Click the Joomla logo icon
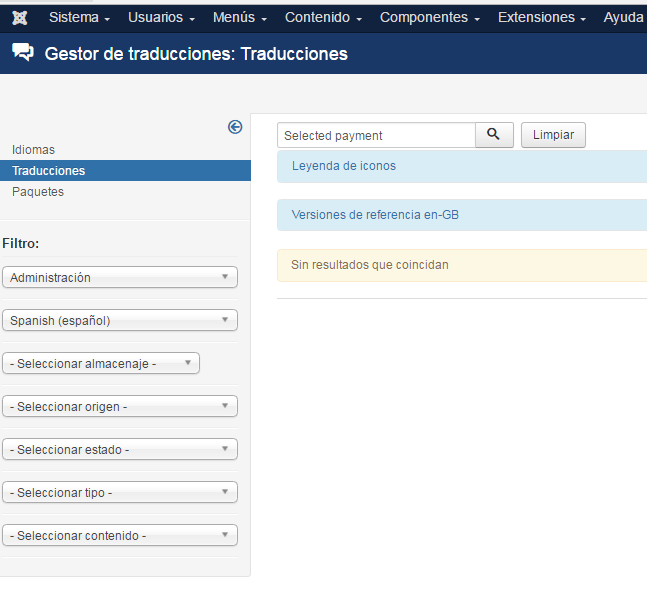This screenshot has width=647, height=603. coord(19,18)
